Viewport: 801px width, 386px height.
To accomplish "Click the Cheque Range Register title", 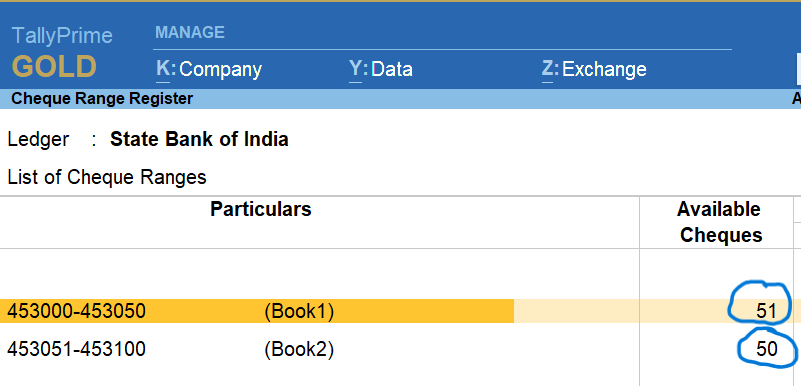I will tap(102, 99).
